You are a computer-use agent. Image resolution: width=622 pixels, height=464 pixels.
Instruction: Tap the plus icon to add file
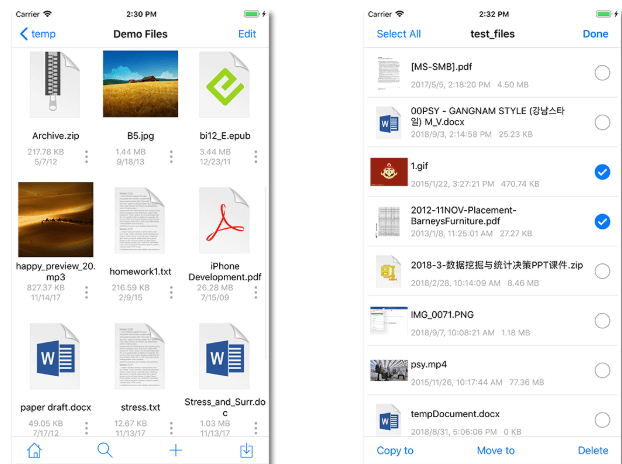pyautogui.click(x=176, y=450)
